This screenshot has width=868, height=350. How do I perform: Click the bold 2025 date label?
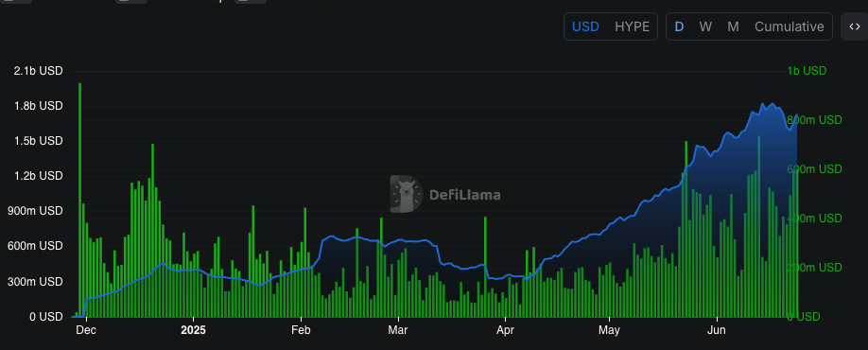coord(193,331)
